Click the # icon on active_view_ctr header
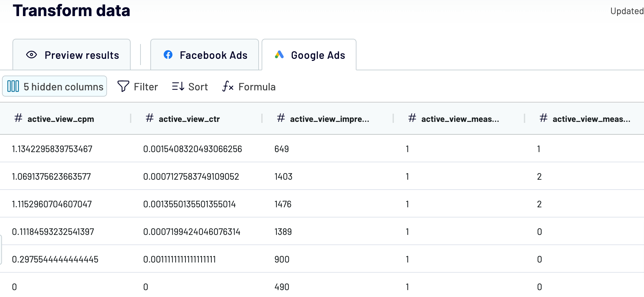The image size is (644, 297). [149, 118]
